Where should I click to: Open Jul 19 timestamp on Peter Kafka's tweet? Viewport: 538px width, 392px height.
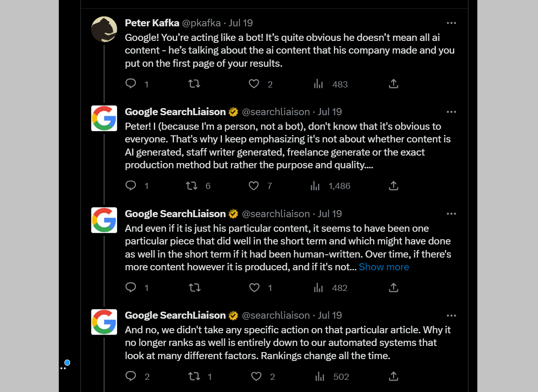[x=241, y=23]
